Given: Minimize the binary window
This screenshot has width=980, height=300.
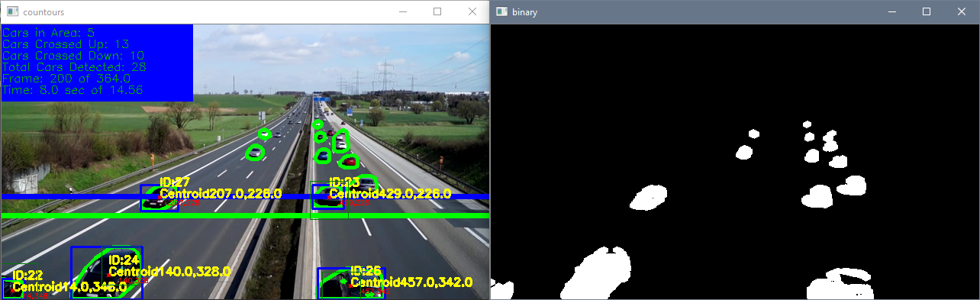Looking at the screenshot, I should coord(891,12).
